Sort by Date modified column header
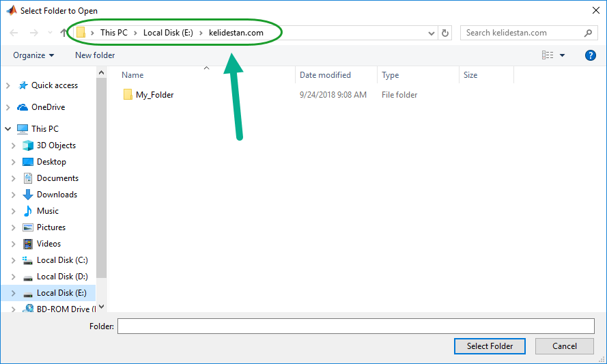The width and height of the screenshot is (607, 364). [325, 75]
